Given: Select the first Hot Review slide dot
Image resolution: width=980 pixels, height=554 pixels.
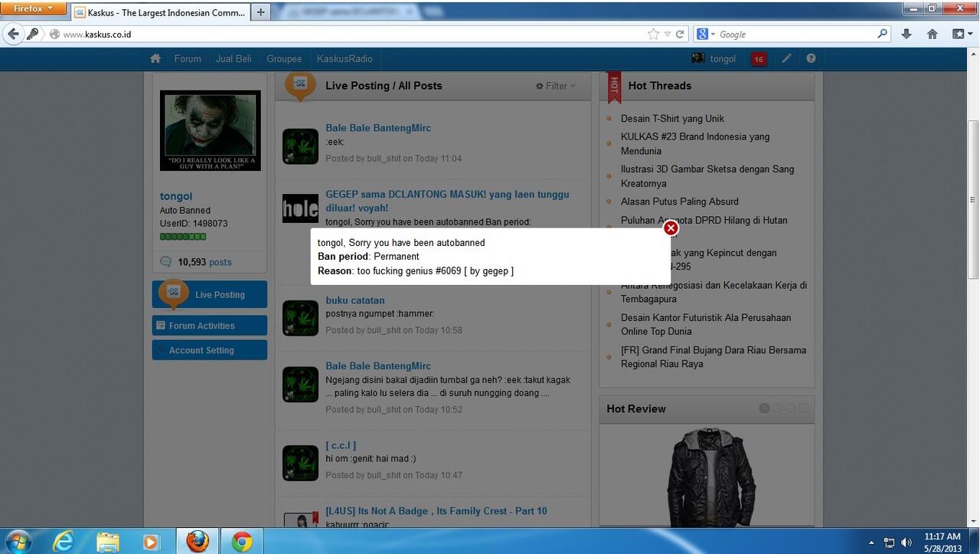Looking at the screenshot, I should 764,408.
